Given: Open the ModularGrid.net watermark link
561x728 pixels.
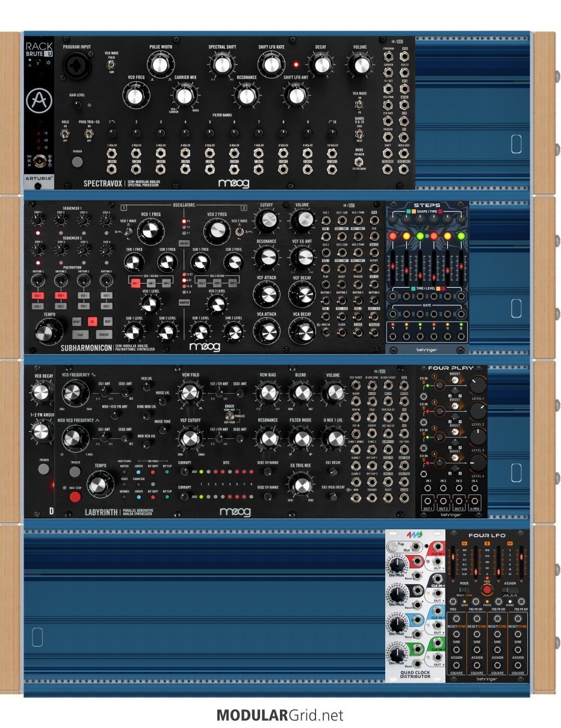Looking at the screenshot, I should pos(280,715).
